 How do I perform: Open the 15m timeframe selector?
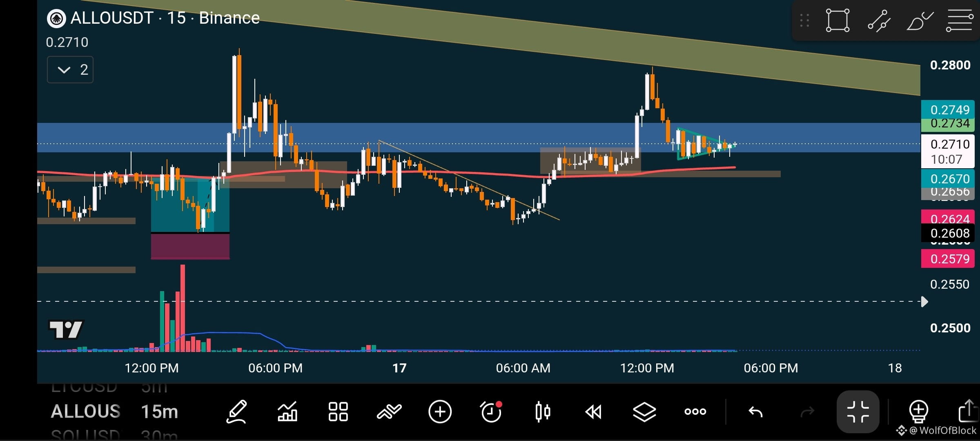(160, 412)
